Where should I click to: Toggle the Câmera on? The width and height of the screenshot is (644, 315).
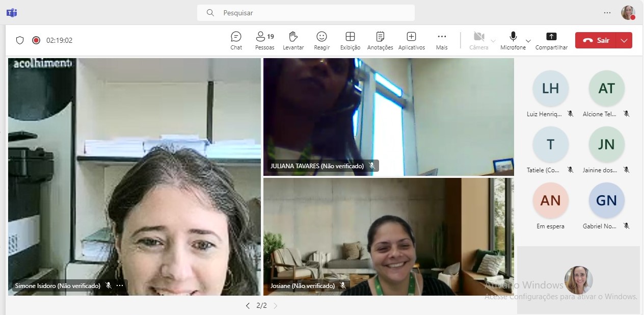tap(478, 40)
